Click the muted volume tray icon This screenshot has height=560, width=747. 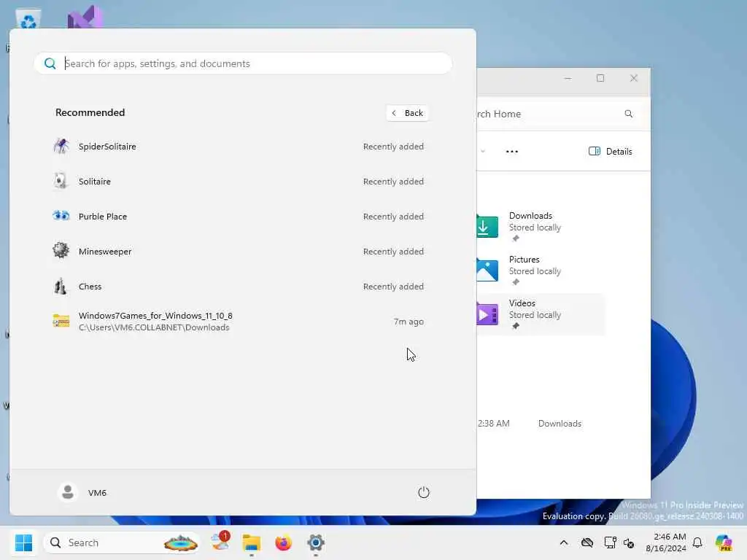pos(629,542)
